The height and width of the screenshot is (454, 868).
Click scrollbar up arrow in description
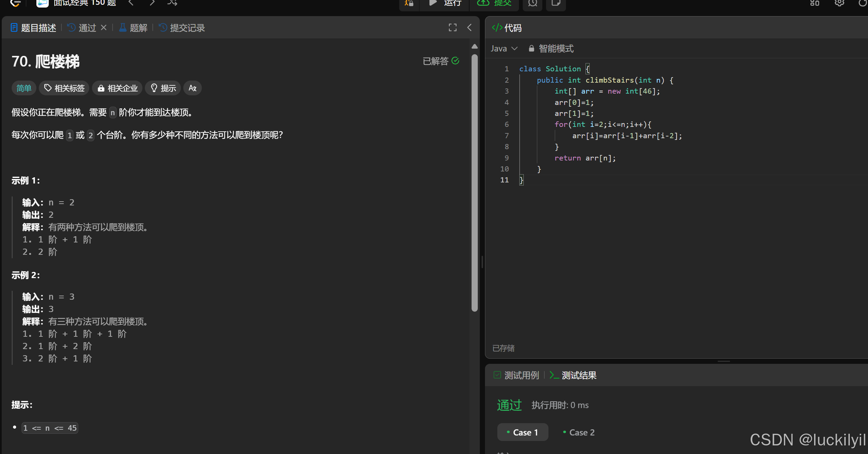pyautogui.click(x=474, y=46)
